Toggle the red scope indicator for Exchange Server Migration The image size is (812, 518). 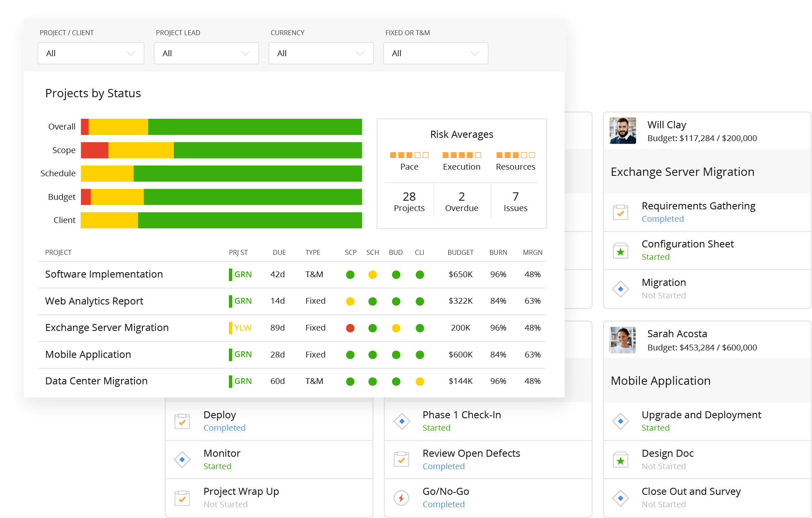[350, 328]
